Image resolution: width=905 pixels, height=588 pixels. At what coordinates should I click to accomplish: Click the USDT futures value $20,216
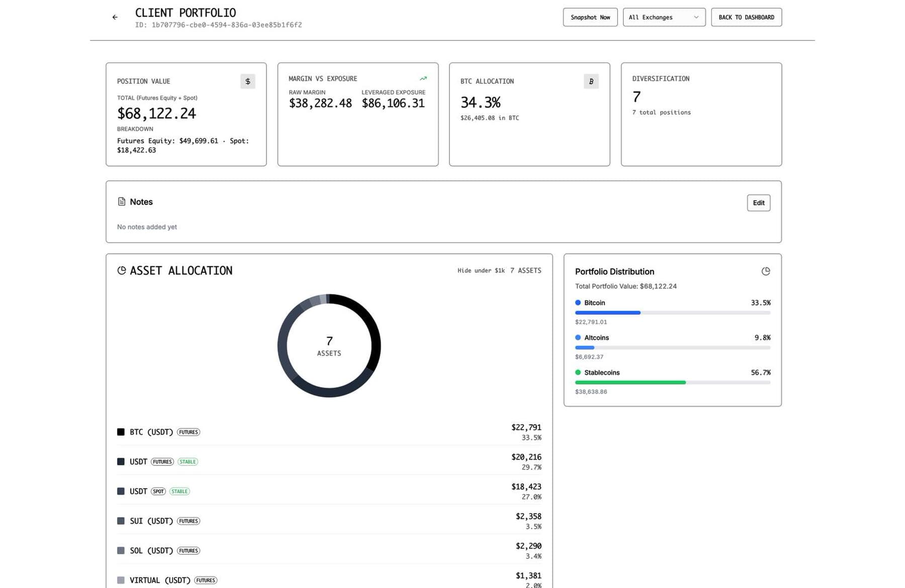coord(526,457)
